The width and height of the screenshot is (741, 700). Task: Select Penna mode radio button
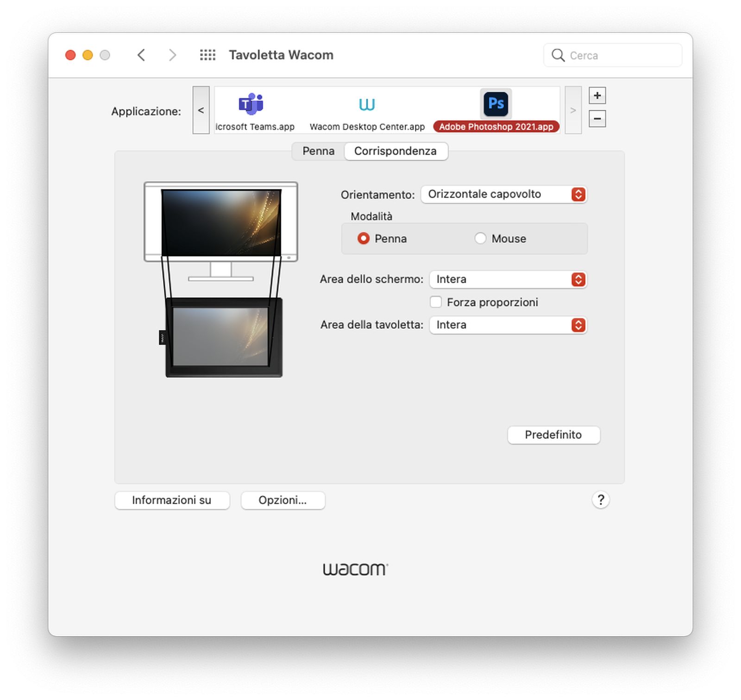(x=364, y=239)
